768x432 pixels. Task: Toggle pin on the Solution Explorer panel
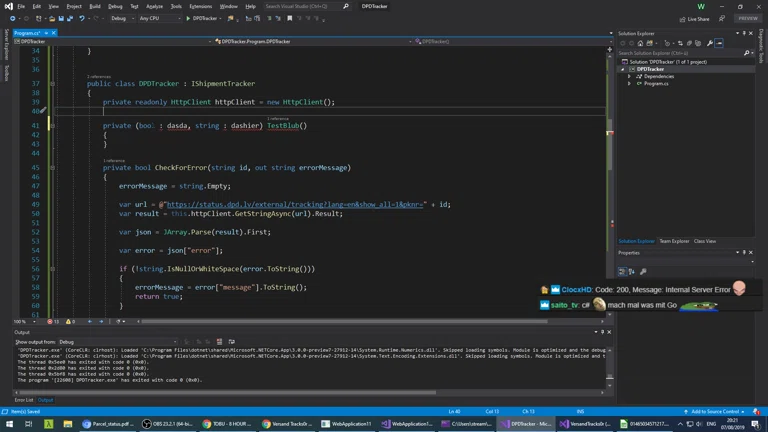click(x=744, y=33)
